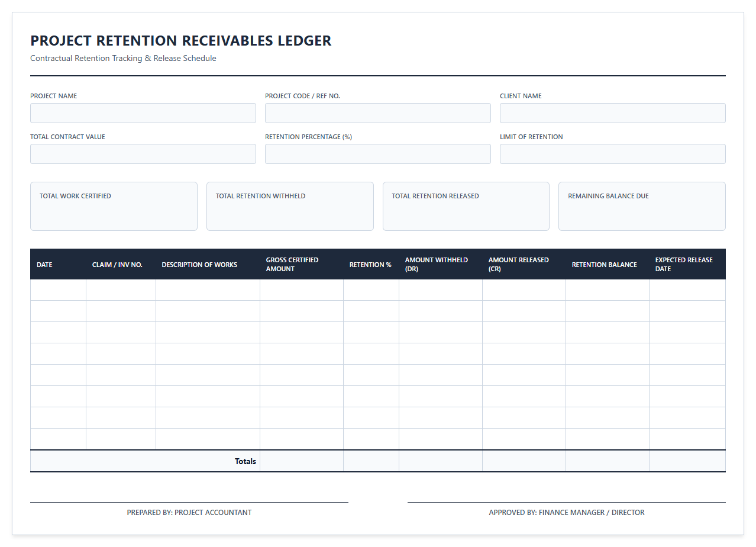
Task: Focus the Project Code / Ref No. field
Action: 378,113
